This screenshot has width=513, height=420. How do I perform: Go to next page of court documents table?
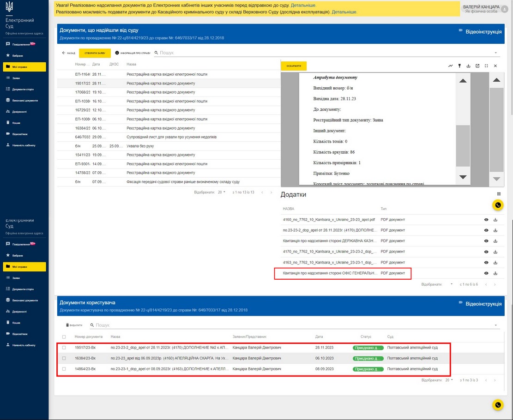tap(271, 192)
